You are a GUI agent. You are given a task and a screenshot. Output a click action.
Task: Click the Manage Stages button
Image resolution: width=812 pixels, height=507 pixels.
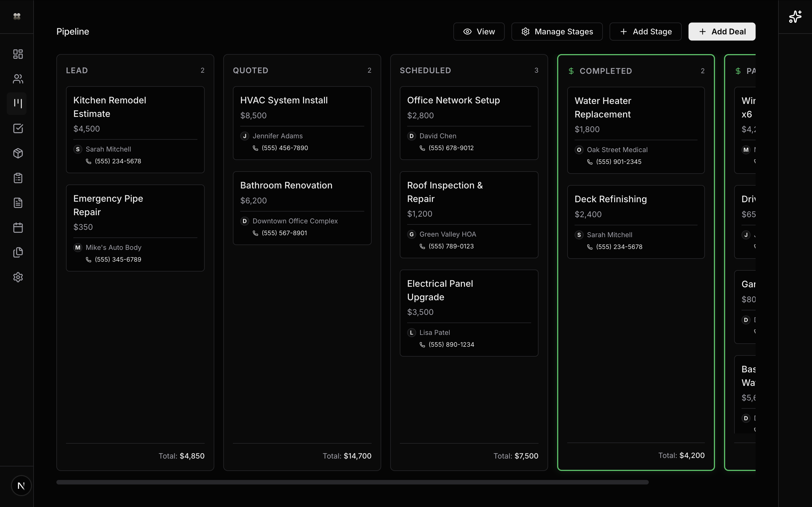tap(557, 32)
